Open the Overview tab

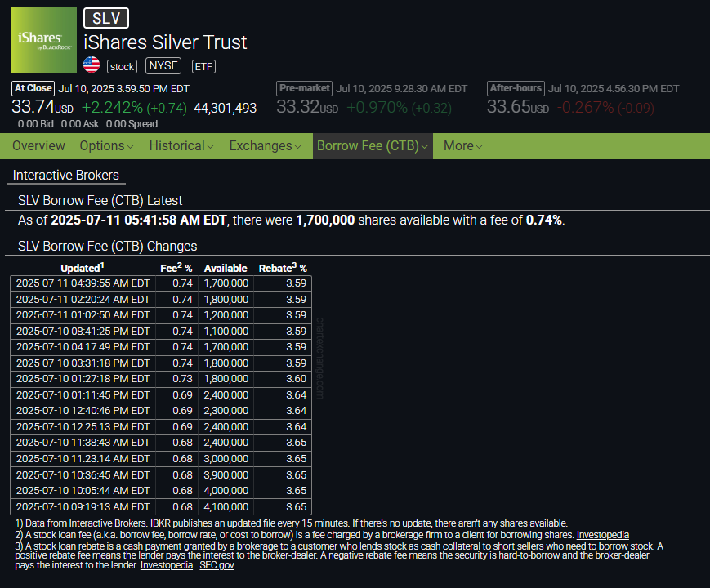[38, 145]
